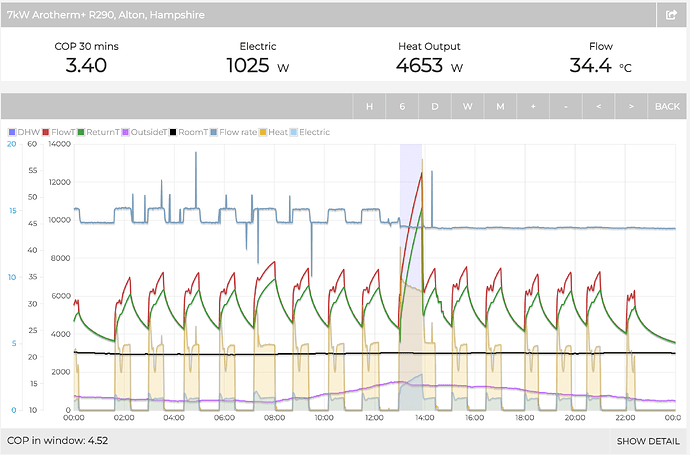690x455 pixels.
Task: Pan the chart right with the > button
Action: [630, 106]
